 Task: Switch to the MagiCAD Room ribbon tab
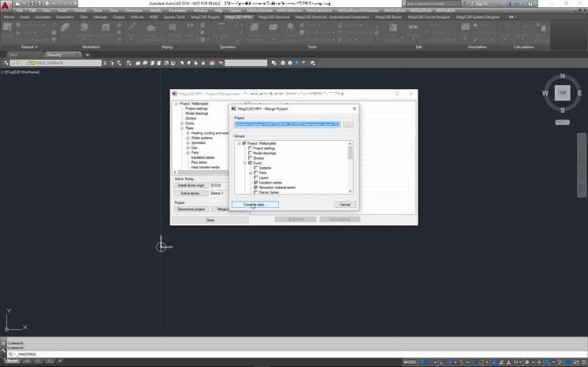pos(389,17)
